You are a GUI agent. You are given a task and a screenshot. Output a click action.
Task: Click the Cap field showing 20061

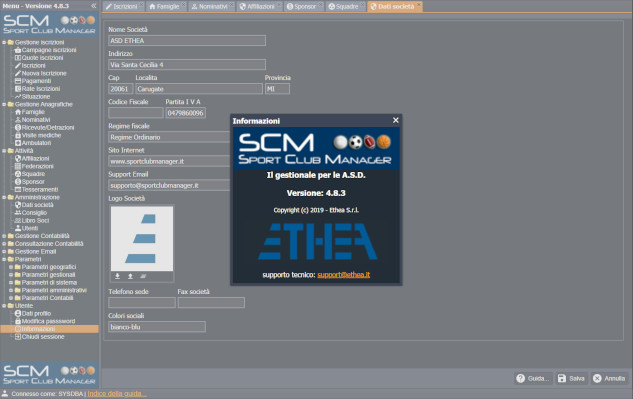120,89
